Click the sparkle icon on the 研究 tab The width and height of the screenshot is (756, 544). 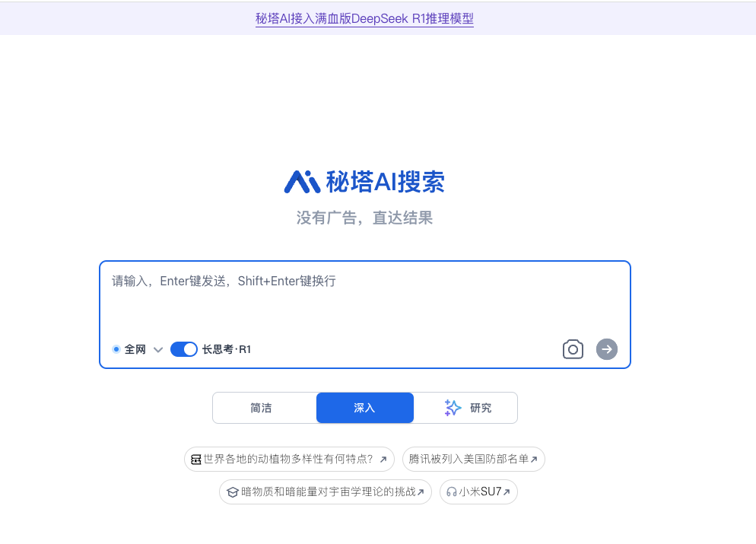(x=452, y=408)
